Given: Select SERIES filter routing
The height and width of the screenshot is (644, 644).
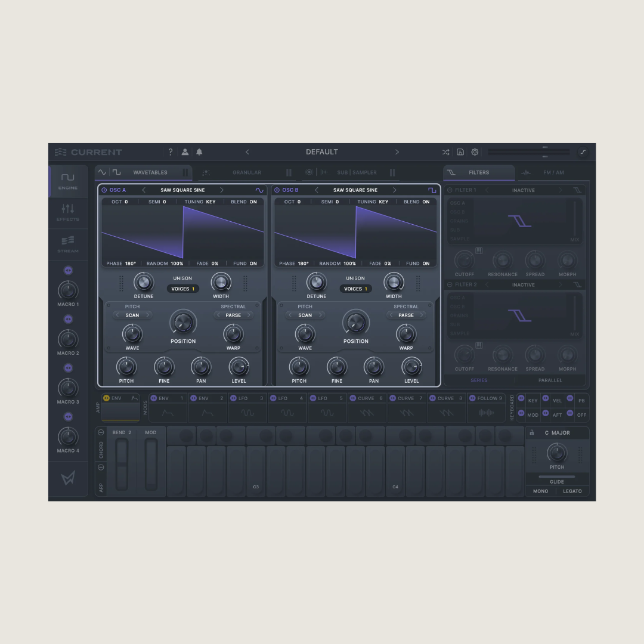Looking at the screenshot, I should (479, 380).
